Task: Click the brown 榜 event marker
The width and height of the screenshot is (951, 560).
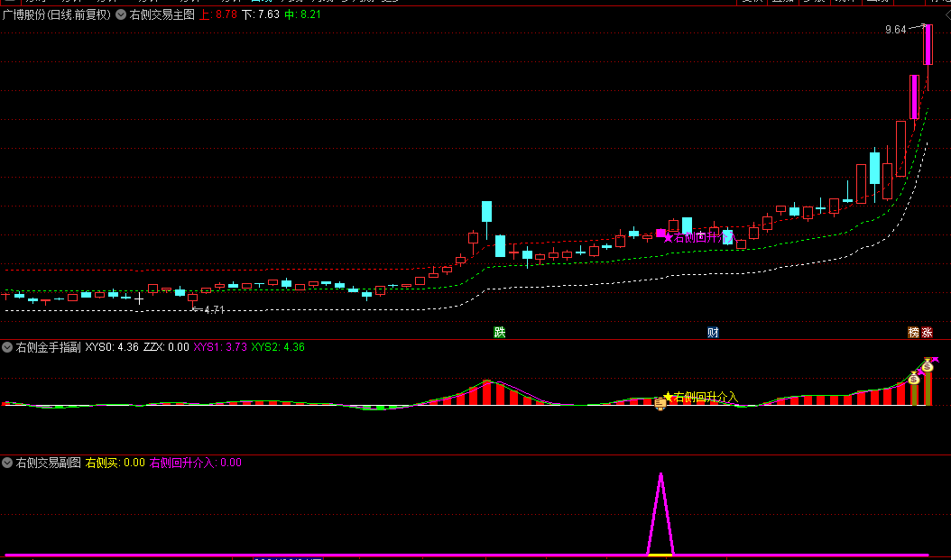Action: click(x=913, y=332)
